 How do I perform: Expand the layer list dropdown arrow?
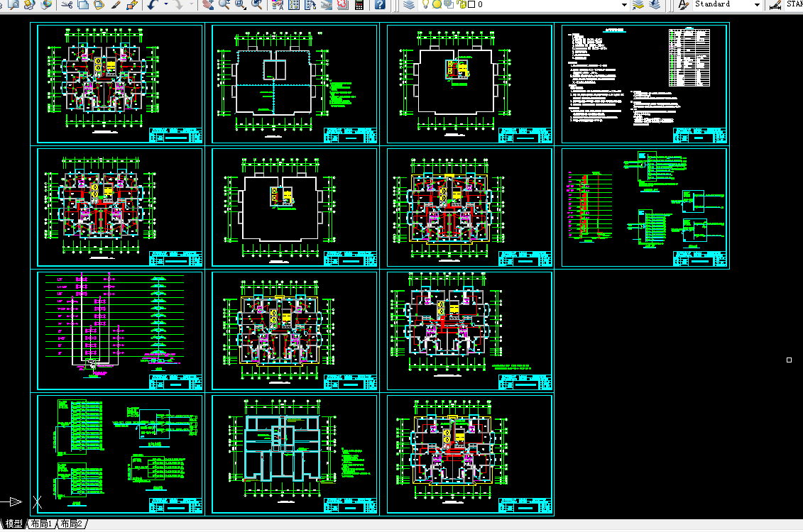pyautogui.click(x=624, y=4)
